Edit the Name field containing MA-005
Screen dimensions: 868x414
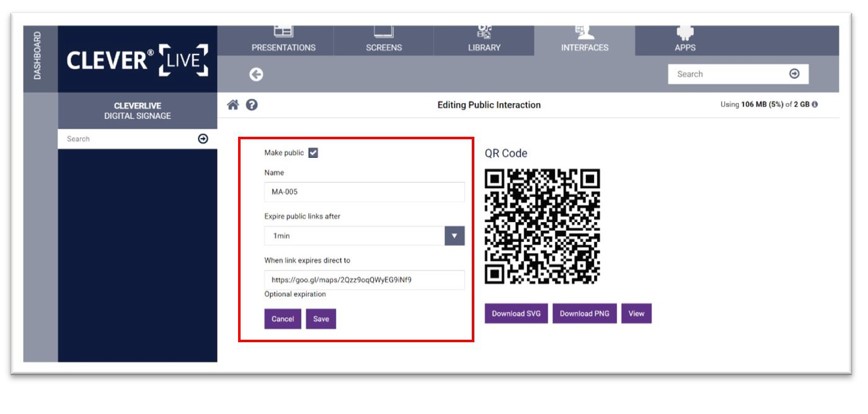click(x=364, y=192)
